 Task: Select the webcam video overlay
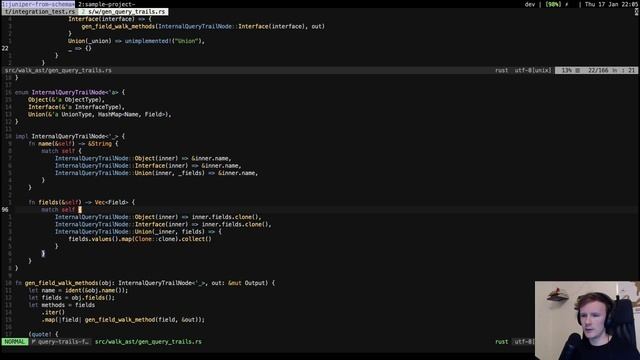coord(587,320)
